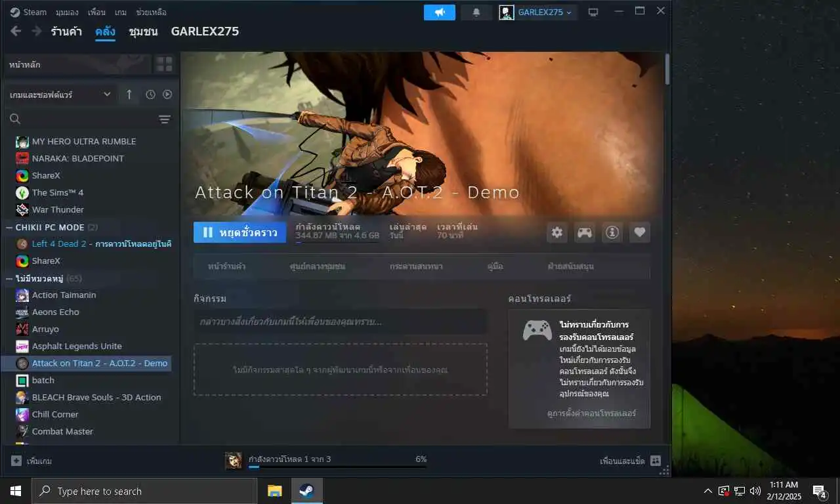Screen dimensions: 840x504
Task: Click the sort order up arrow
Action: click(x=129, y=94)
